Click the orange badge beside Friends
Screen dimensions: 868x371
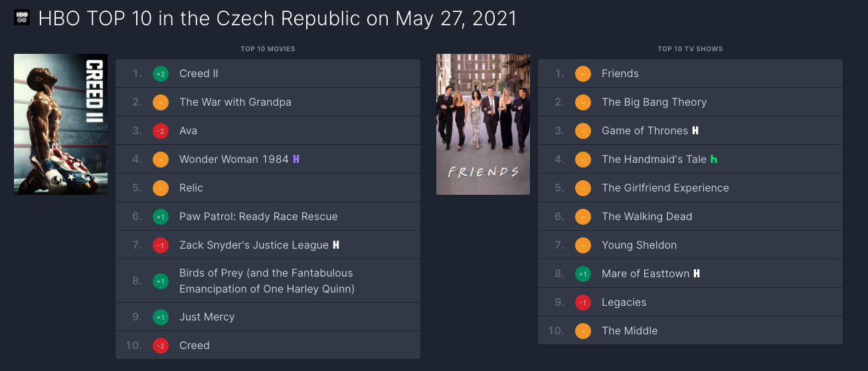click(x=582, y=74)
